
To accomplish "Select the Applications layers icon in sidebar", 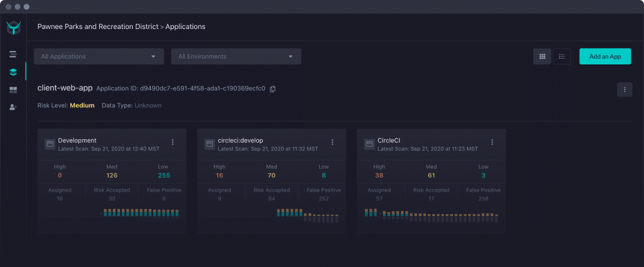I will pyautogui.click(x=13, y=72).
